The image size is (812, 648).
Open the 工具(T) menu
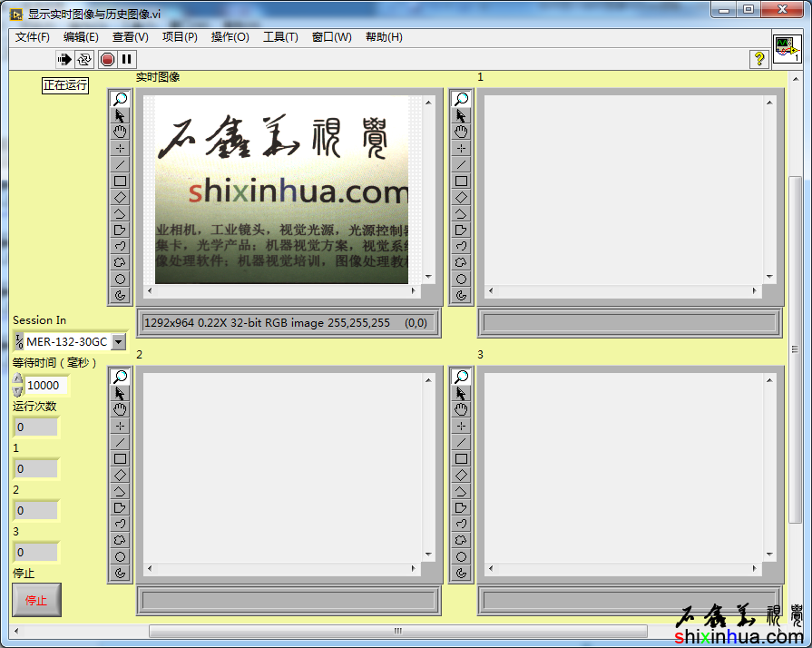280,37
